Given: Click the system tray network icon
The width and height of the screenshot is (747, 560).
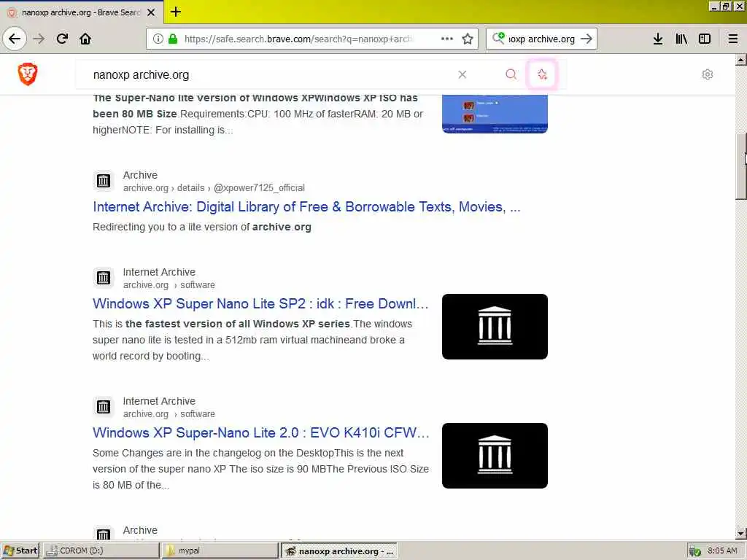Looking at the screenshot, I should pos(695,551).
